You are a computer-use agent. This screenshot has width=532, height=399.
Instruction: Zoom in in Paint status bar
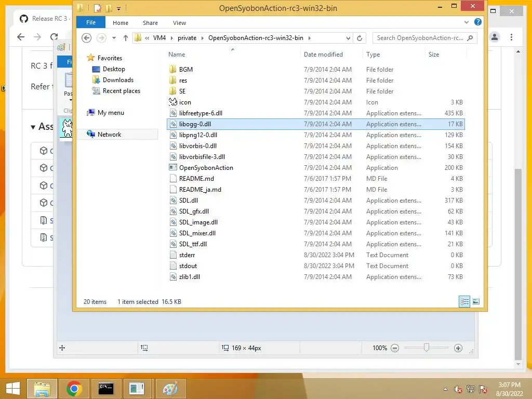[x=458, y=348]
